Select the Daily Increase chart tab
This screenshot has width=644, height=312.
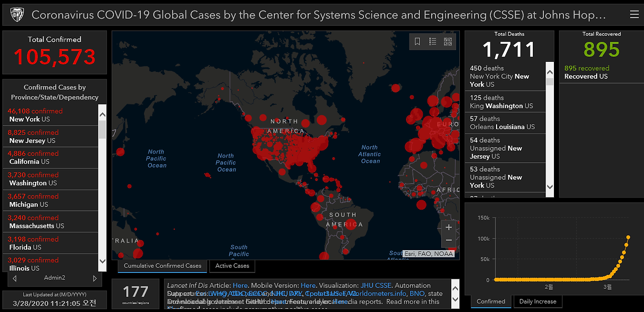pos(538,301)
